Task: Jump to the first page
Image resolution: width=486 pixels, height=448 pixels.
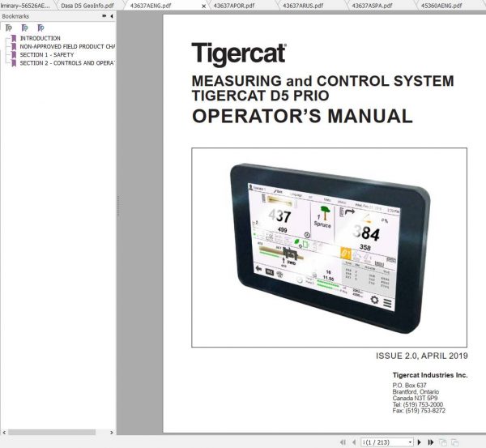Action: coord(343,442)
